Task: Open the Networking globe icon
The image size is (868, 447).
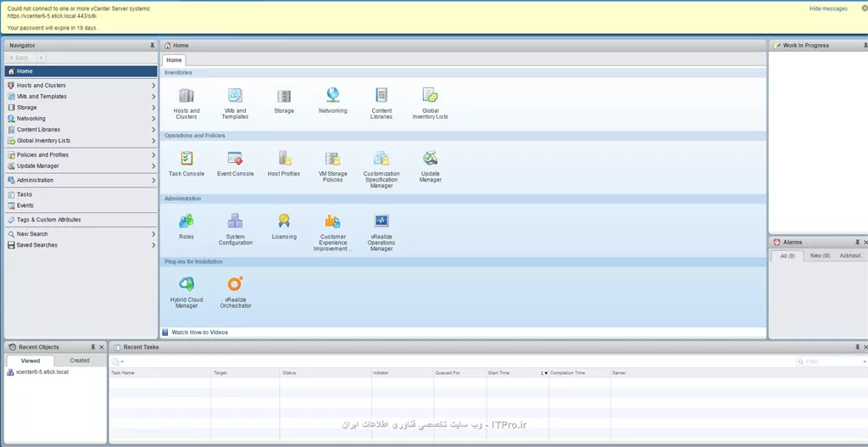Action: [x=332, y=95]
